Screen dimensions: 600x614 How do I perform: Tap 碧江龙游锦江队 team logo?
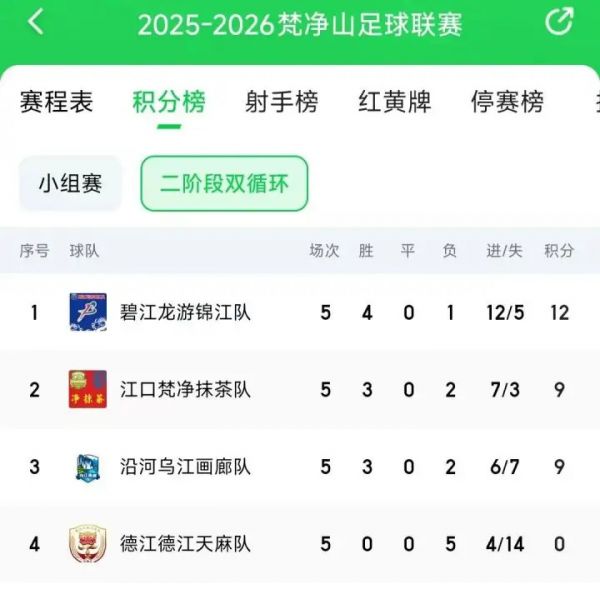[88, 312]
